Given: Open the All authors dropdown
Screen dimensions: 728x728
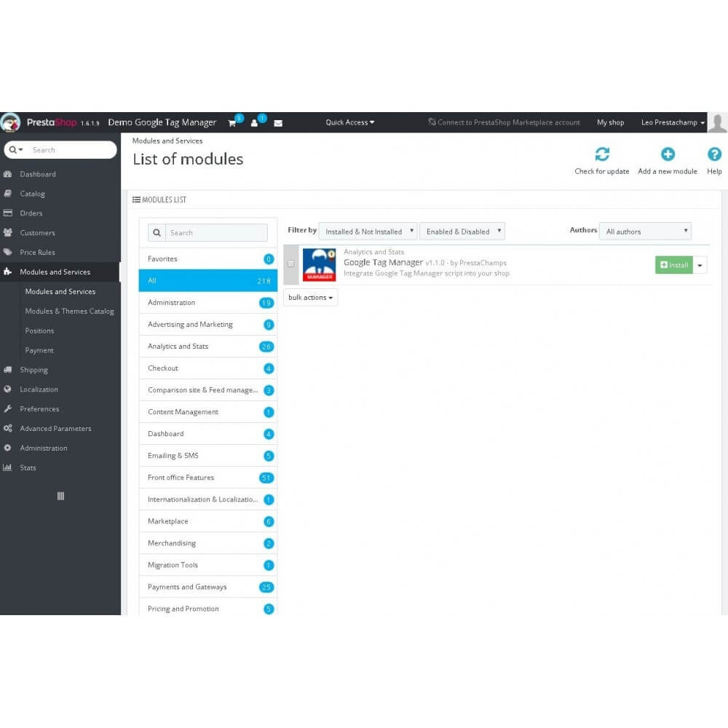Looking at the screenshot, I should 645,232.
